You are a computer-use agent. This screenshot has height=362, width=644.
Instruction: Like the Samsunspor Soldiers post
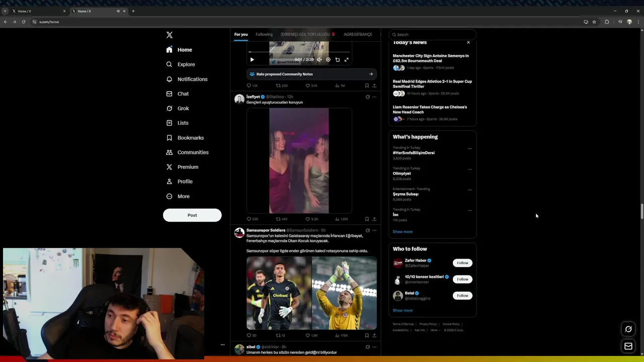[311, 335]
